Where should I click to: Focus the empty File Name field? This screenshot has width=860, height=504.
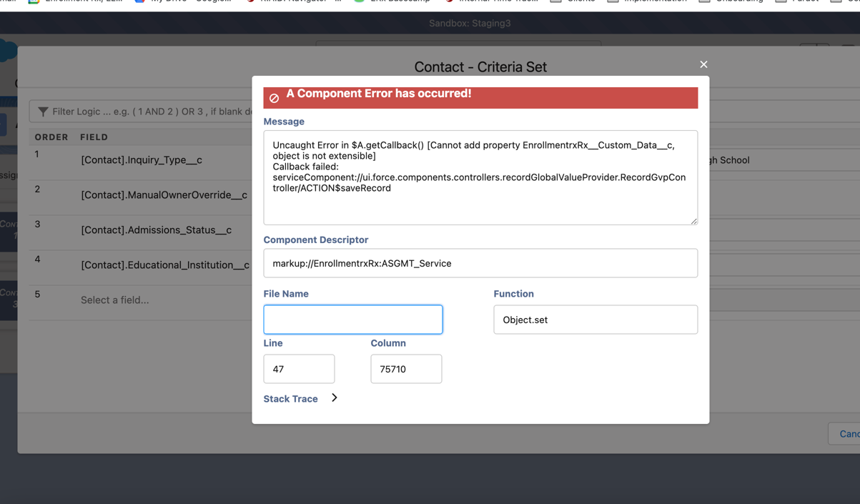pos(353,320)
